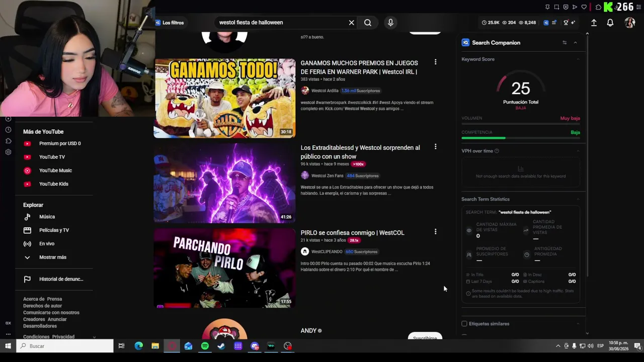Image resolution: width=644 pixels, height=362 pixels.
Task: Clear the search box with the X
Action: [x=351, y=23]
